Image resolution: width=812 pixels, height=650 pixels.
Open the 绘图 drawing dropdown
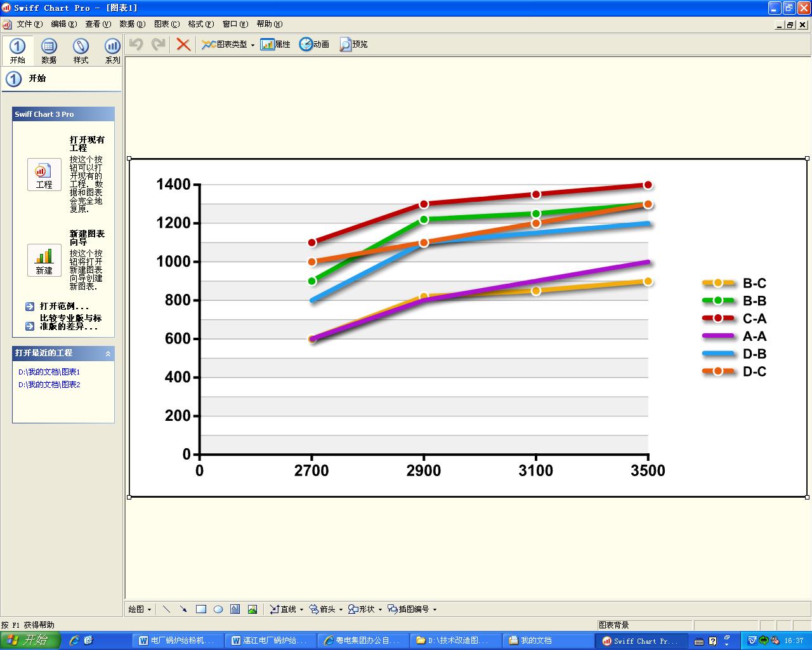[x=140, y=609]
